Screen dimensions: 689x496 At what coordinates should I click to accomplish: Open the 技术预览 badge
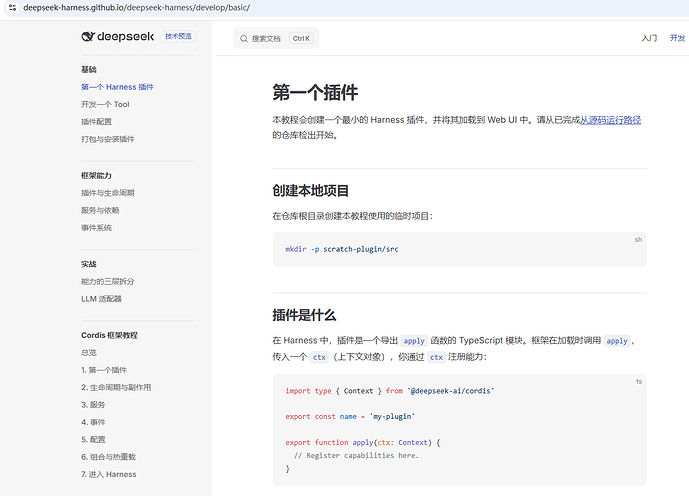pos(178,36)
